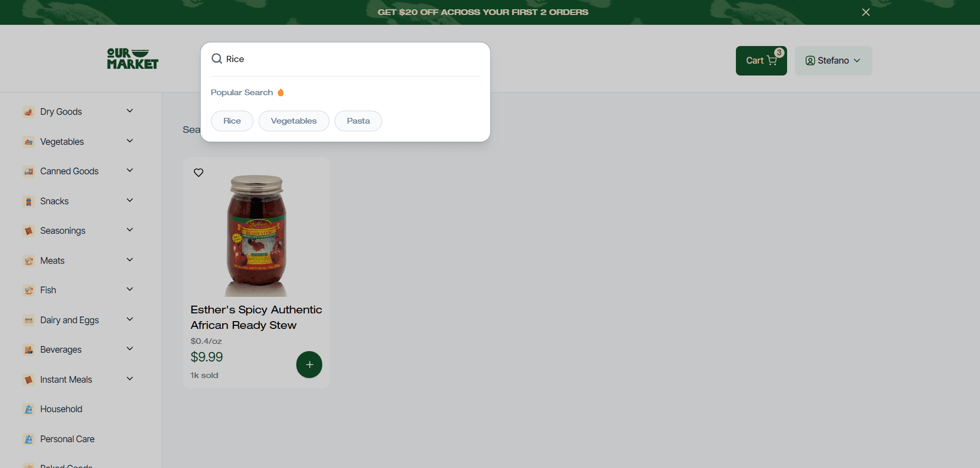Viewport: 980px width, 468px height.
Task: Choose Vegetables popular search suggestion
Action: [293, 121]
